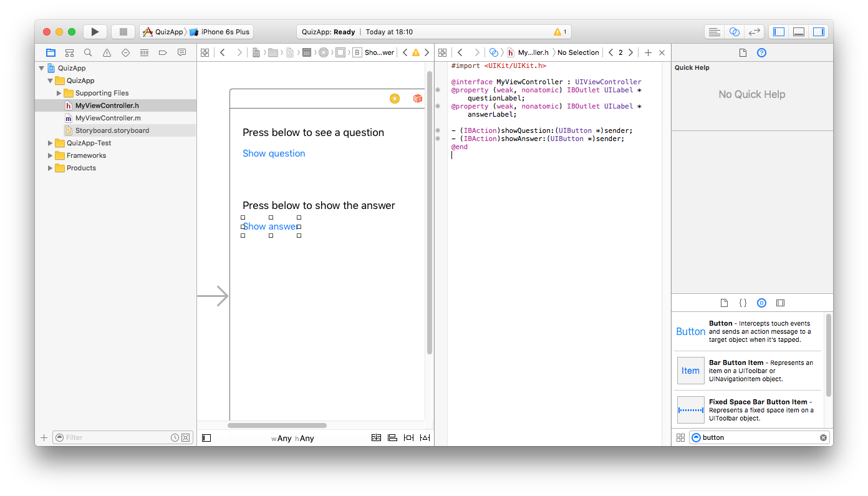Viewport: 868px width, 496px height.
Task: Click the warning count in activity bar
Action: [x=560, y=32]
